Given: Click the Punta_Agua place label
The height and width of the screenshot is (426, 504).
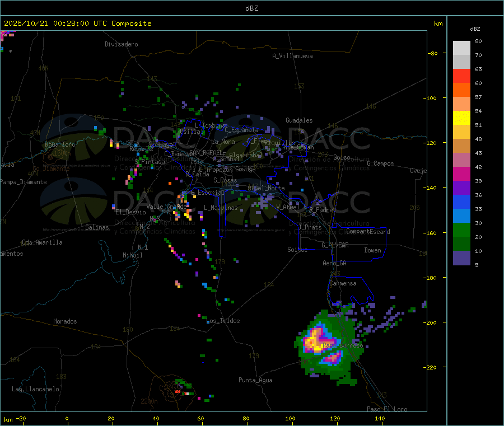Looking at the screenshot, I should coord(255,380).
